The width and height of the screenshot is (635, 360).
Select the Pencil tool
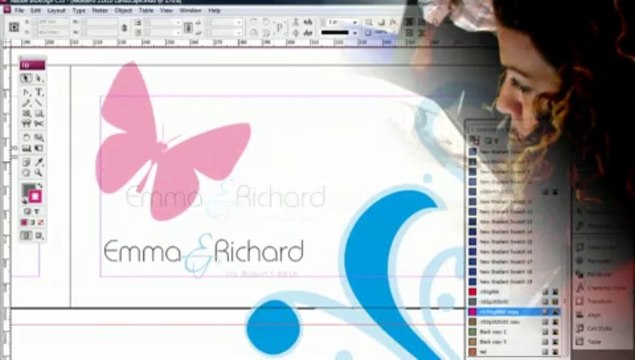click(26, 103)
